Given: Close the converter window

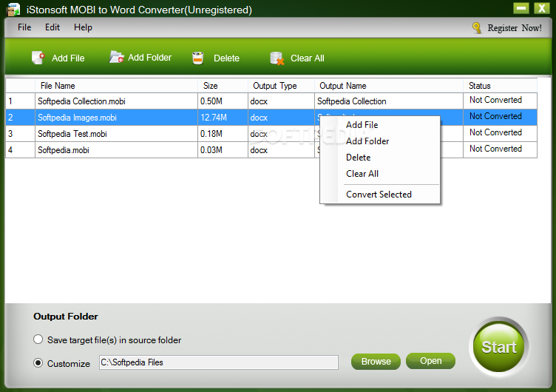Looking at the screenshot, I should click(542, 8).
